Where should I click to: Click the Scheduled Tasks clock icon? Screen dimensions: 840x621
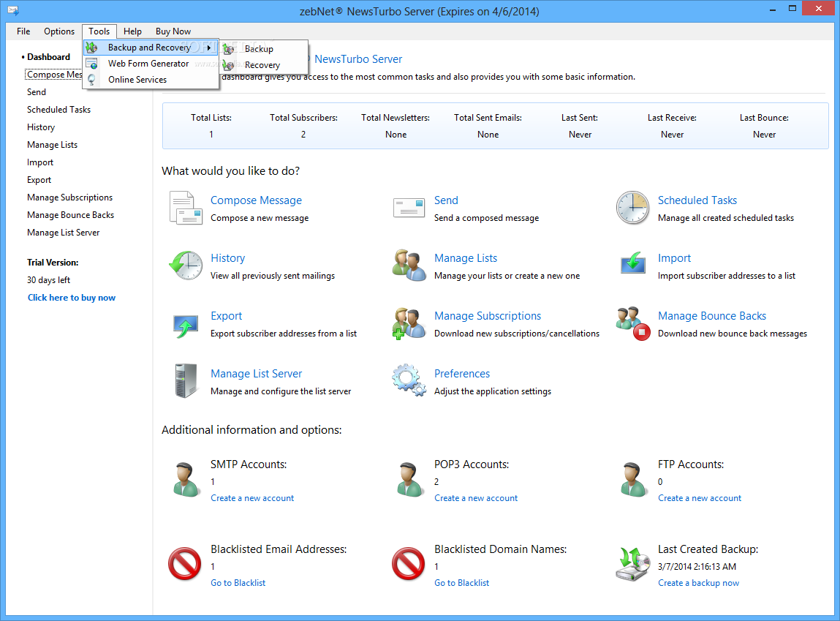(632, 208)
